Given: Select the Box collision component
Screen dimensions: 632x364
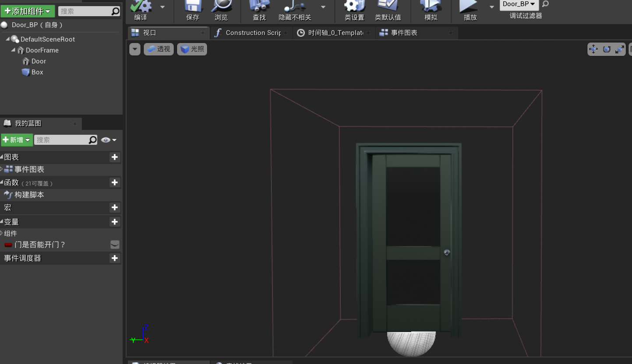Looking at the screenshot, I should pos(37,72).
